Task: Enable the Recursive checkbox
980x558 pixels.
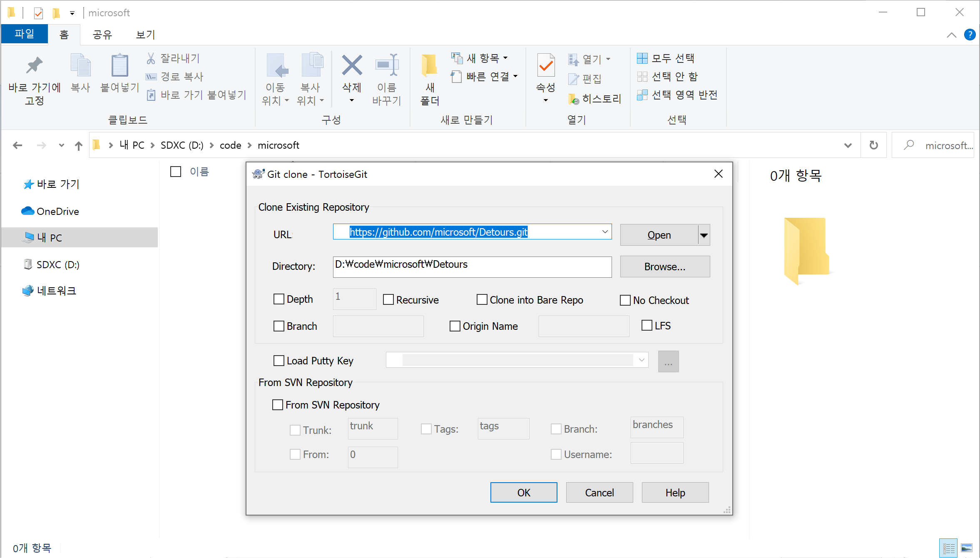Action: pyautogui.click(x=388, y=300)
